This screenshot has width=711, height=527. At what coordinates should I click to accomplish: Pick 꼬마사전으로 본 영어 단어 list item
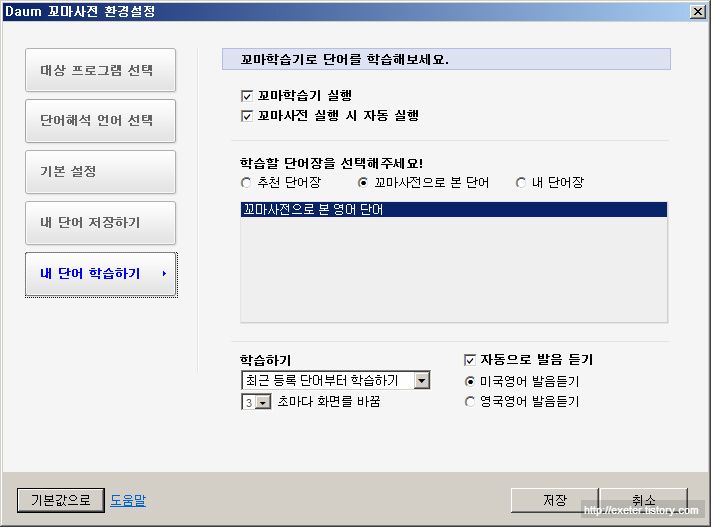pyautogui.click(x=453, y=210)
